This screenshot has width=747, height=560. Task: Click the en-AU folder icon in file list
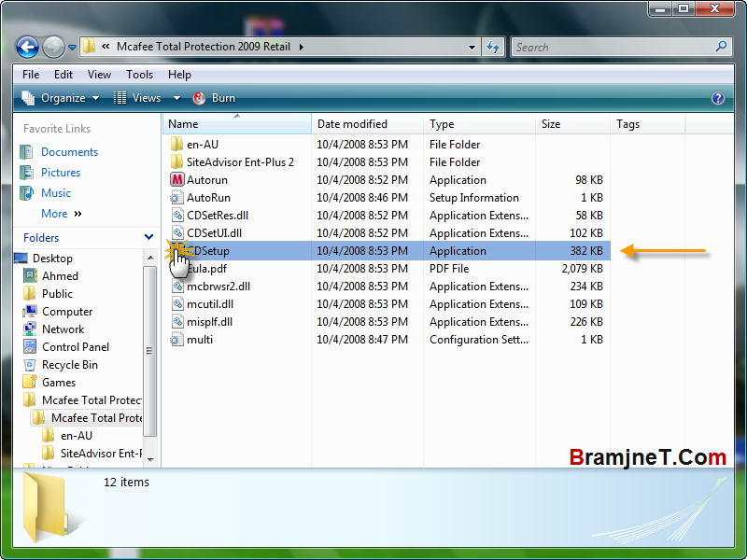[176, 145]
